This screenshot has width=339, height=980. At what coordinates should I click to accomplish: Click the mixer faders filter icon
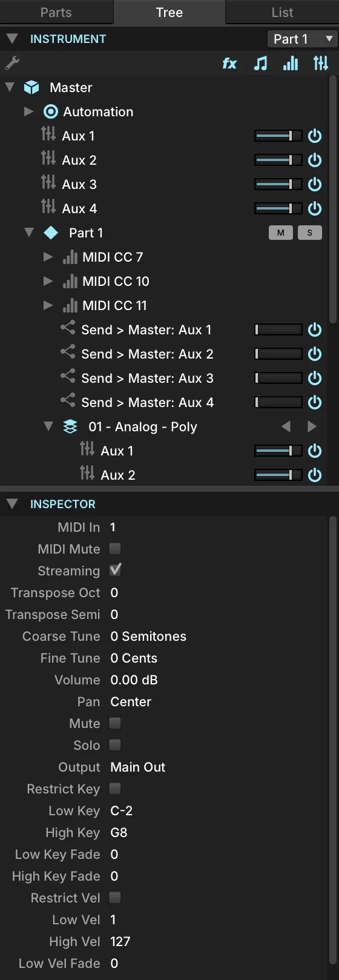click(x=321, y=63)
